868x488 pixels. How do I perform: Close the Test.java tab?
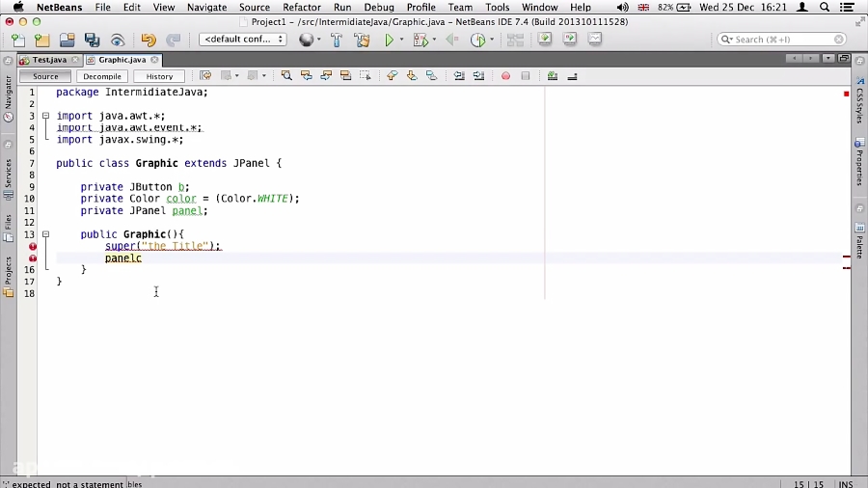[x=74, y=60]
